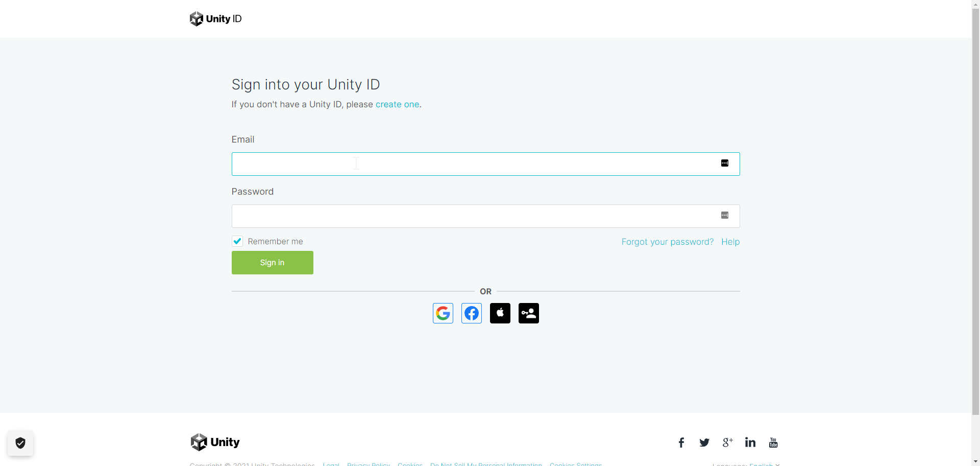The height and width of the screenshot is (466, 980).
Task: Click the Help link
Action: [x=730, y=242]
